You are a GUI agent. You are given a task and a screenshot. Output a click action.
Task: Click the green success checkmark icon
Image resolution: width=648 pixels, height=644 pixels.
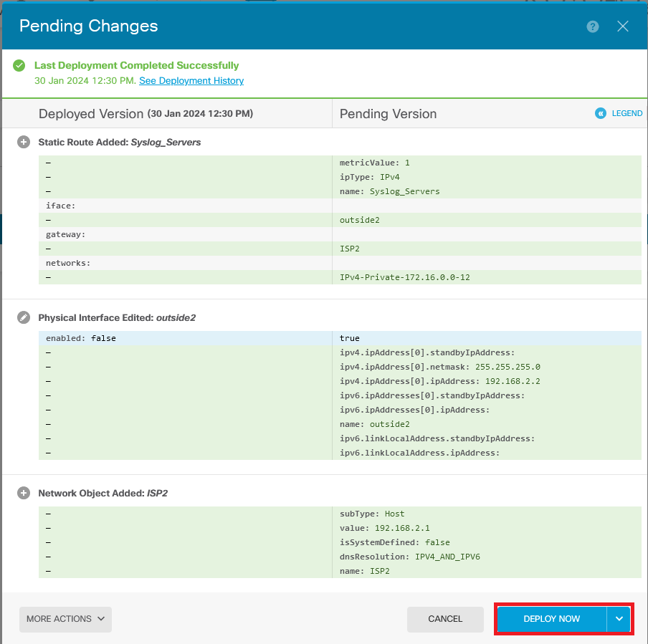pos(19,66)
